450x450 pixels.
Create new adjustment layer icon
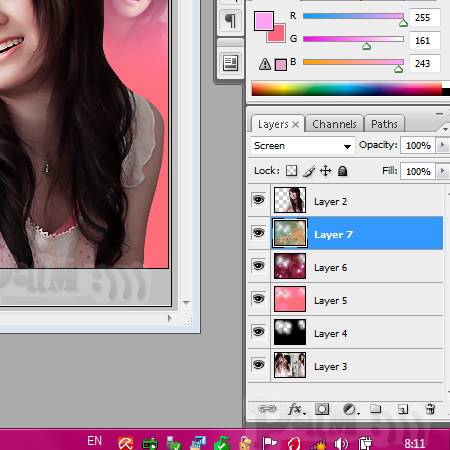click(x=351, y=409)
